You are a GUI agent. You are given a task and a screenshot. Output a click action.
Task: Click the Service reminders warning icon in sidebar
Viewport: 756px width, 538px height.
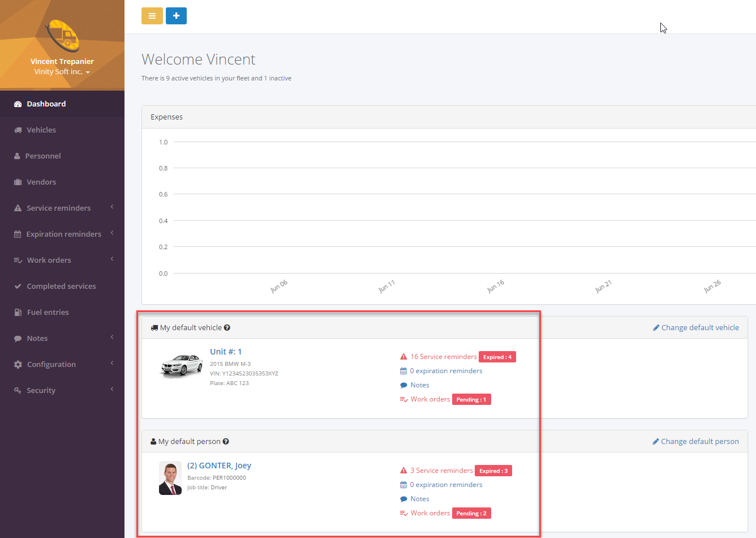(18, 208)
